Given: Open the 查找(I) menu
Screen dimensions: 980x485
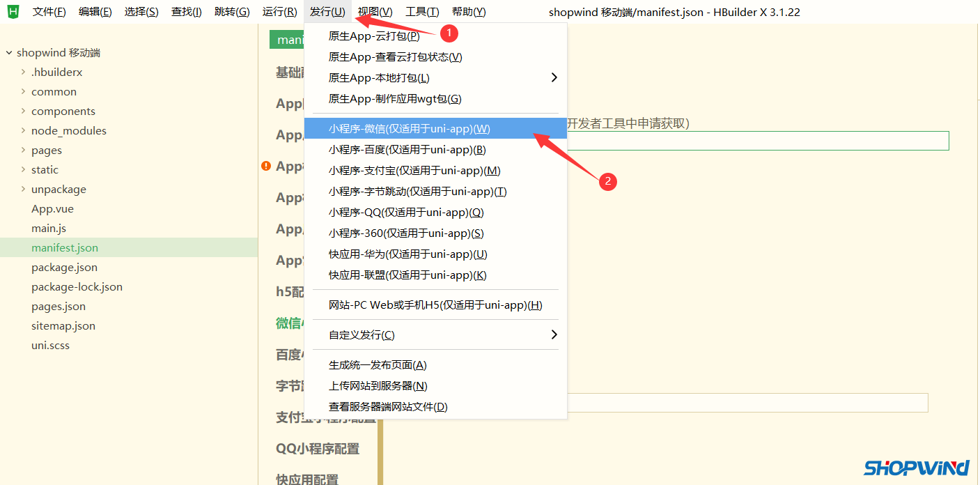Looking at the screenshot, I should (x=187, y=12).
